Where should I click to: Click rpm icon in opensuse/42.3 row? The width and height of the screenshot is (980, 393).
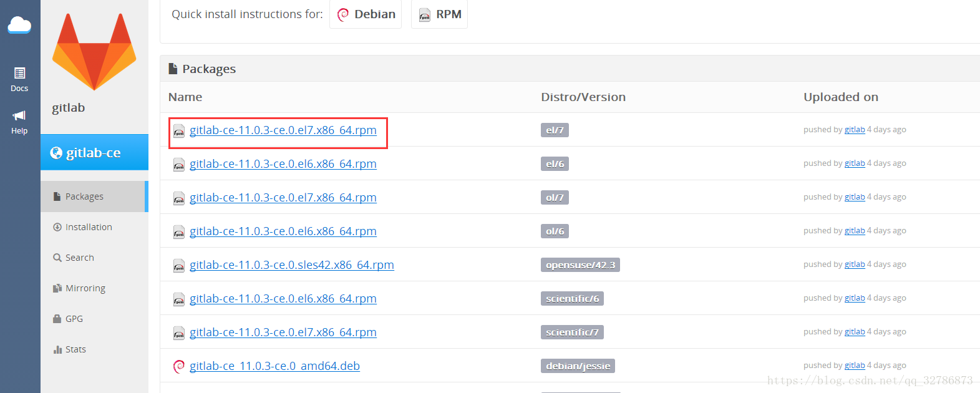pyautogui.click(x=179, y=266)
